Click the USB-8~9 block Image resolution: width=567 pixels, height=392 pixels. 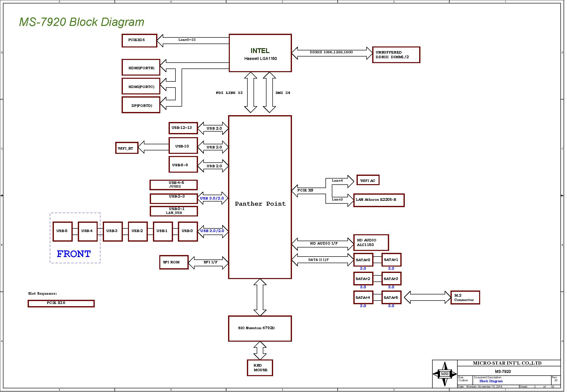tap(183, 164)
